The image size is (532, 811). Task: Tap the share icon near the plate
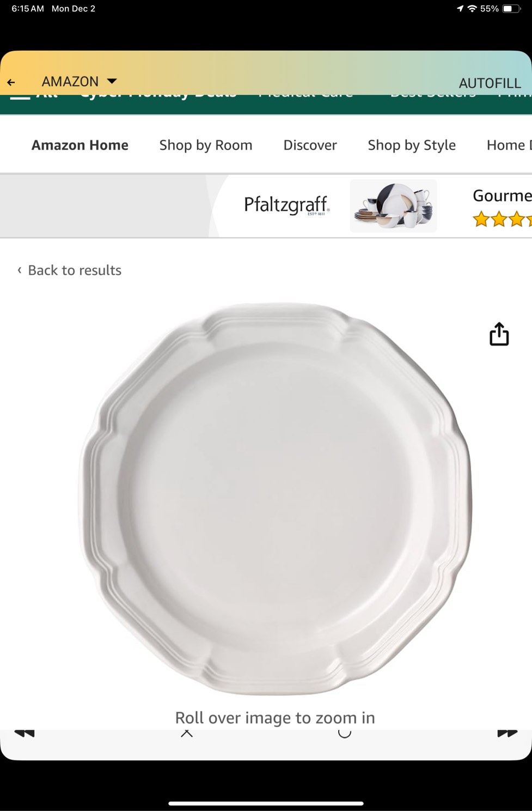click(499, 334)
